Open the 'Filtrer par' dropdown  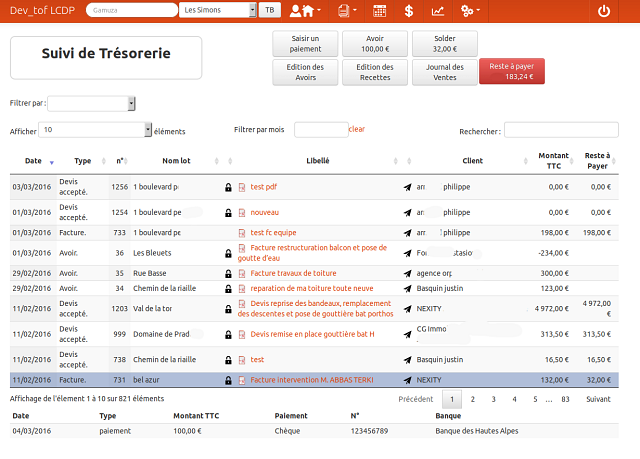(x=91, y=103)
